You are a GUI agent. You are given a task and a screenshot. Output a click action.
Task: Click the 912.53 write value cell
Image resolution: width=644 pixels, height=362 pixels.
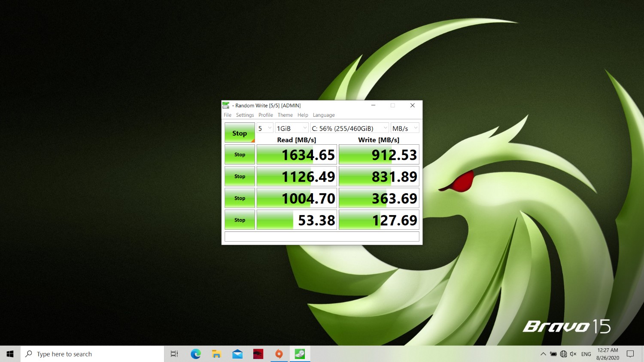[379, 155]
